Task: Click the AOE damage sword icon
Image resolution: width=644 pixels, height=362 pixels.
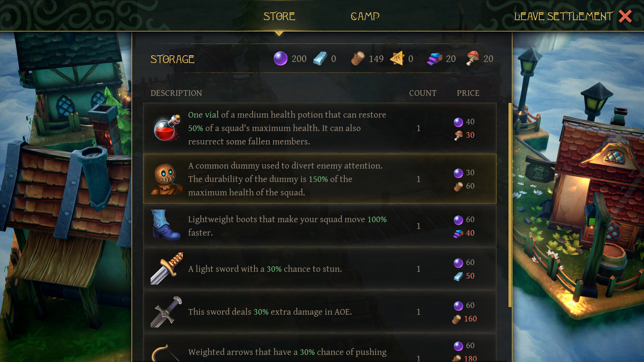Action: 166,312
